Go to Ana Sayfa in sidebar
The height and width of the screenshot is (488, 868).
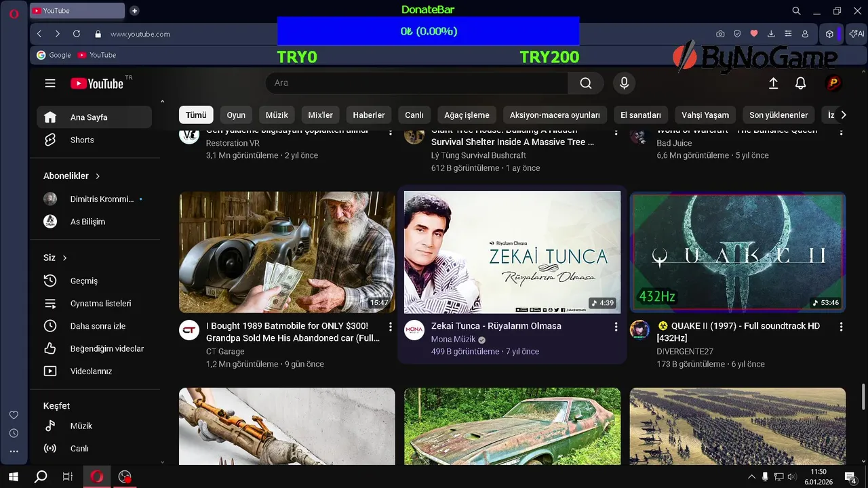94,117
